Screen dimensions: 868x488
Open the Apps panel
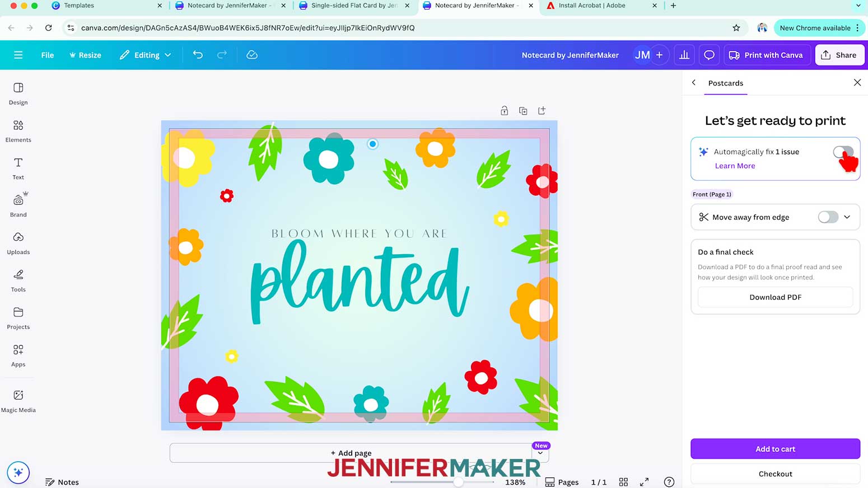18,356
